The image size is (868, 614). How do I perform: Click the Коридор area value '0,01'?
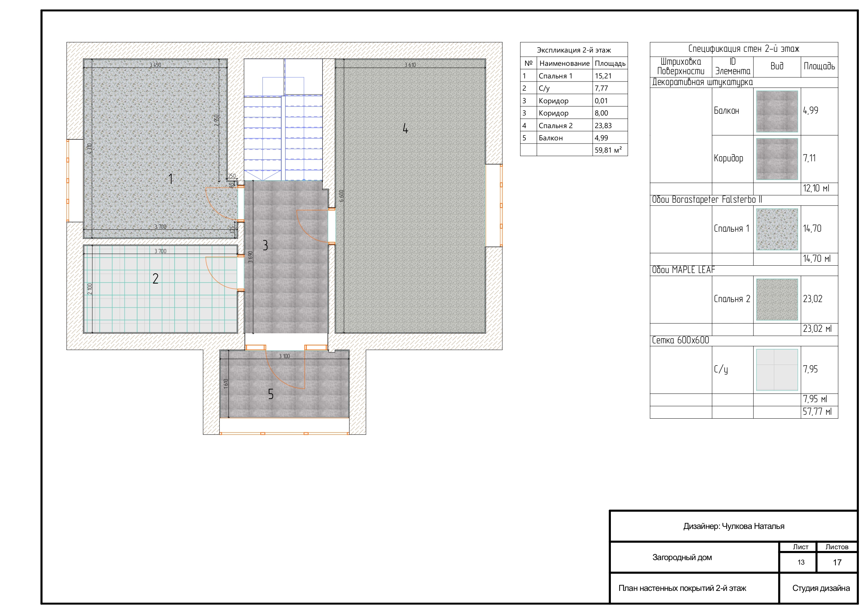coord(601,101)
